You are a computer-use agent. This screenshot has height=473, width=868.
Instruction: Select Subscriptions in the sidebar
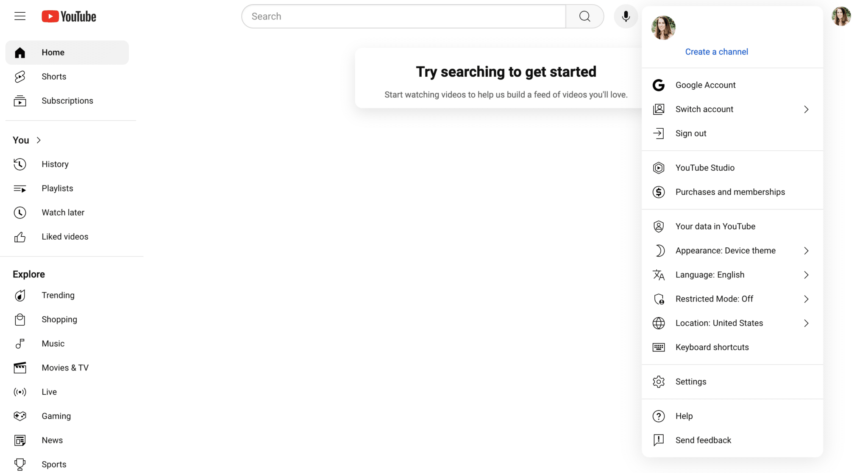67,100
